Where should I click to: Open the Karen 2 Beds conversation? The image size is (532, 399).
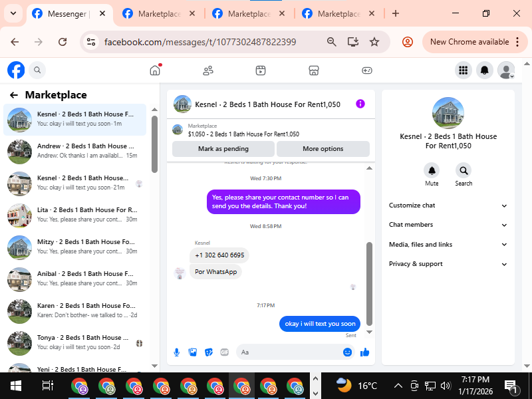74,311
